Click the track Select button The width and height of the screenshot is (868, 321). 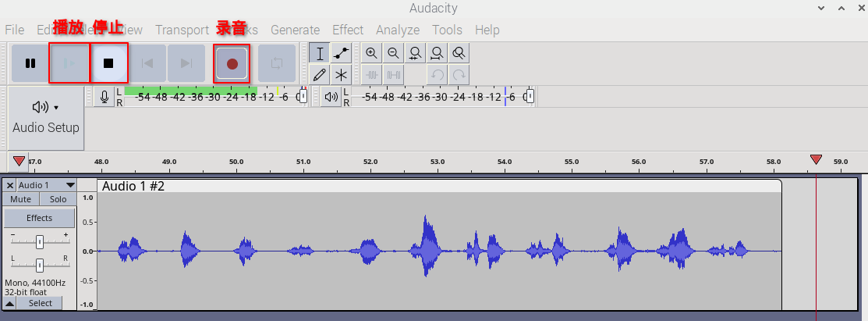tap(41, 303)
